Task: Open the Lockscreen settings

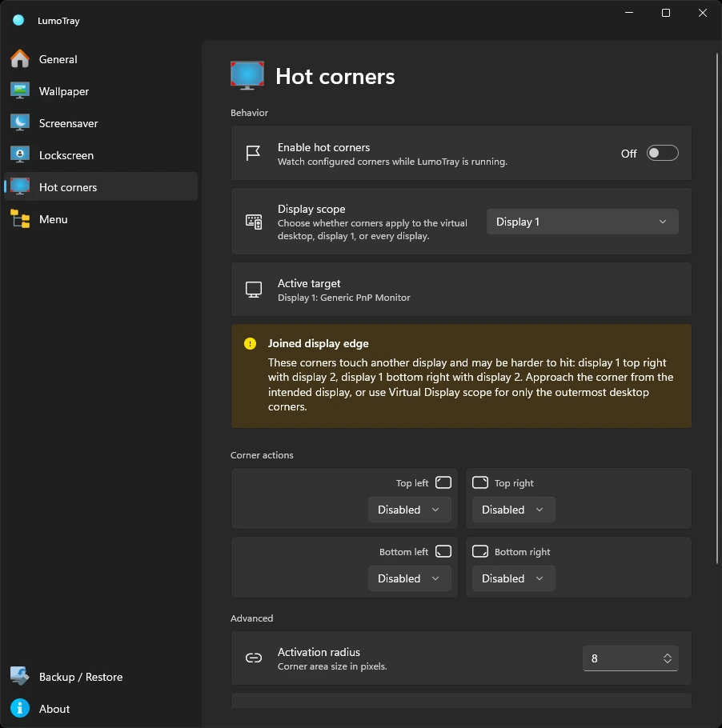Action: [x=101, y=155]
